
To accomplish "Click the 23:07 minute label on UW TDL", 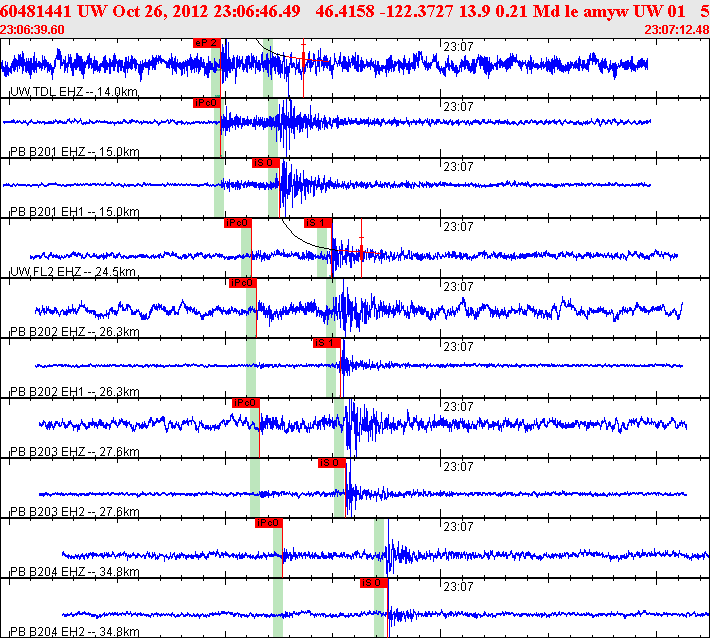I will click(458, 47).
